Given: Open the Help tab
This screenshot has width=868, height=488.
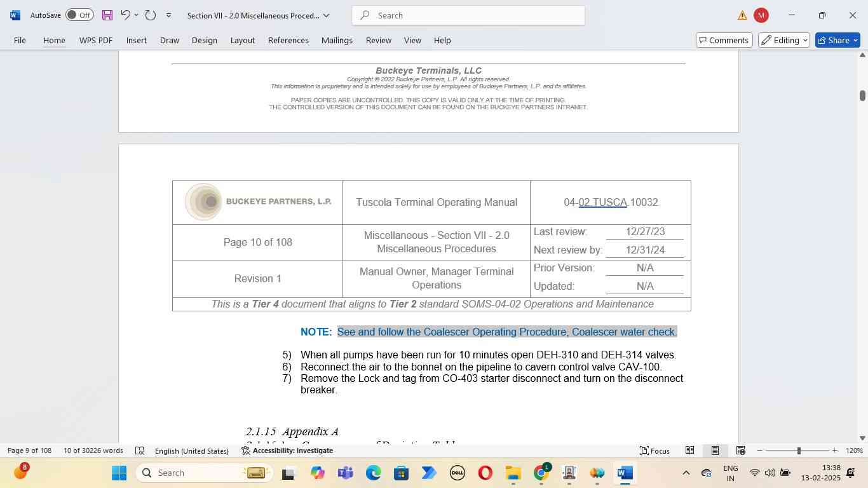Looking at the screenshot, I should click(443, 40).
